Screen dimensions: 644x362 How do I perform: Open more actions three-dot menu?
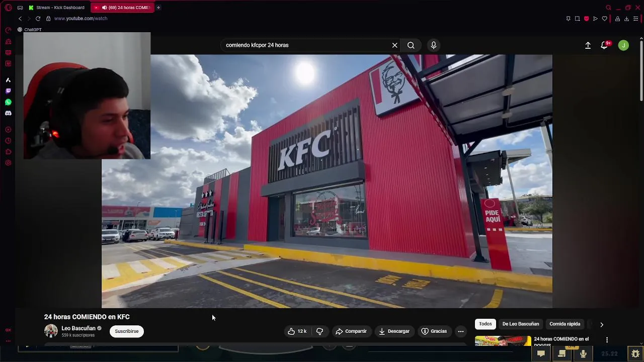click(x=461, y=331)
